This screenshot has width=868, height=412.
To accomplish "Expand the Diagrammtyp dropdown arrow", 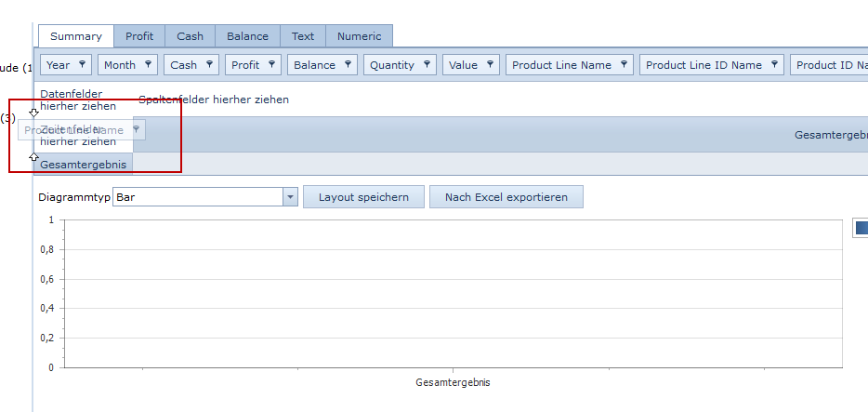I will pos(290,197).
